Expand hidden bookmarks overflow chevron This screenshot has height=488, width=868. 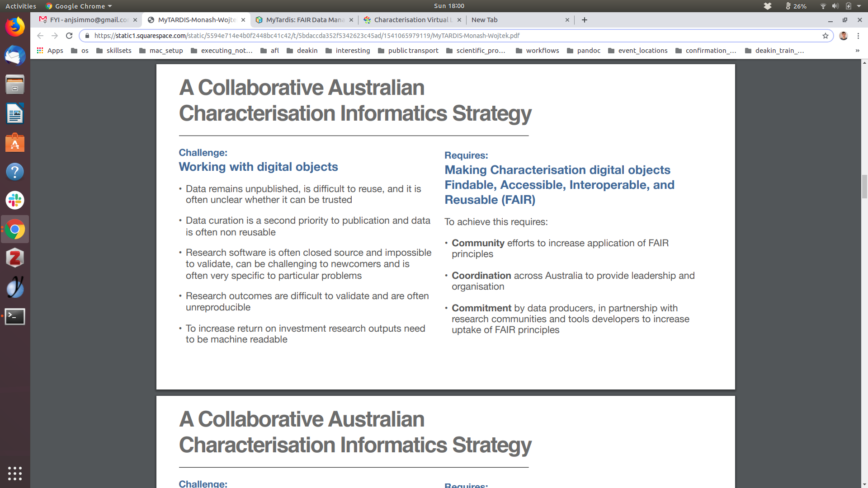(x=857, y=51)
